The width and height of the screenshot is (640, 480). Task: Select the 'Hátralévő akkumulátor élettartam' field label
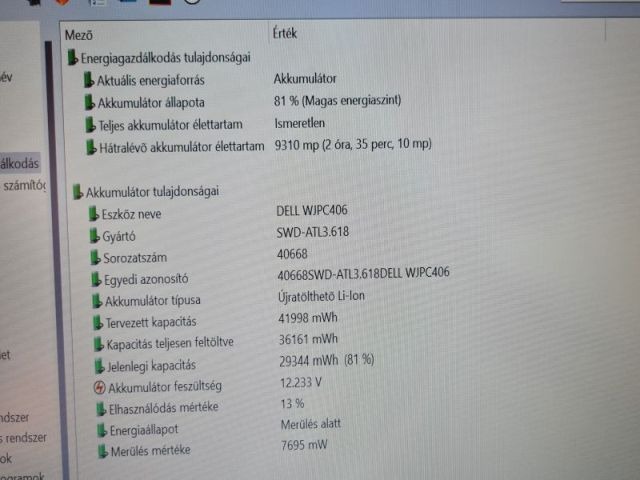(x=182, y=147)
